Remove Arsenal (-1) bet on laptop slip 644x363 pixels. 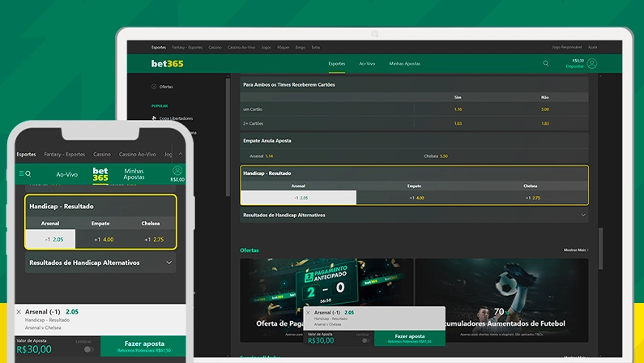308,313
